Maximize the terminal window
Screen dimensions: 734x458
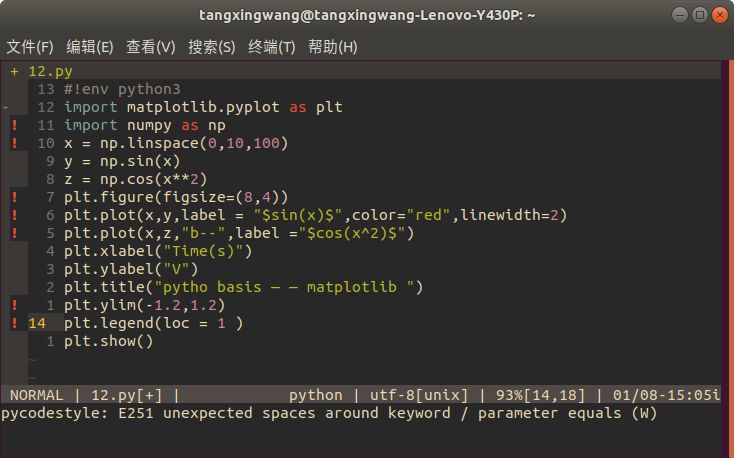click(x=700, y=15)
